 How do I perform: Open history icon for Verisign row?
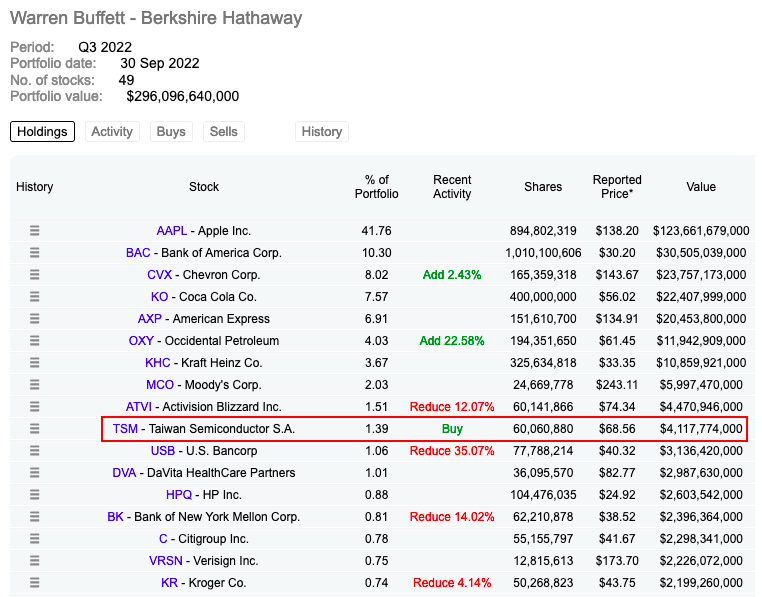[x=35, y=561]
